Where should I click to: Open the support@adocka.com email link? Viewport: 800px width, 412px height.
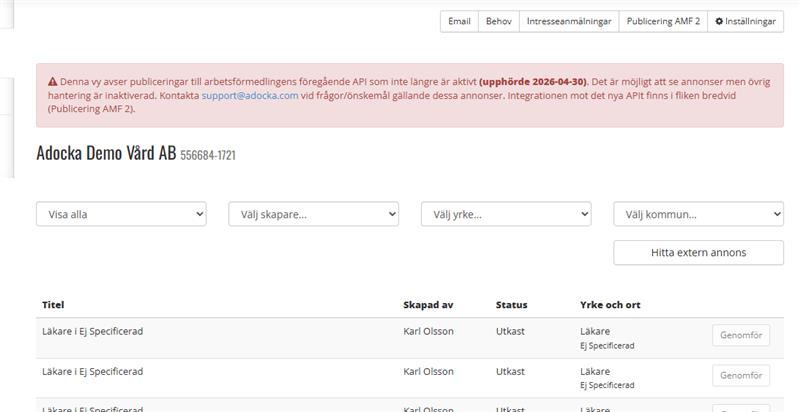pyautogui.click(x=250, y=95)
